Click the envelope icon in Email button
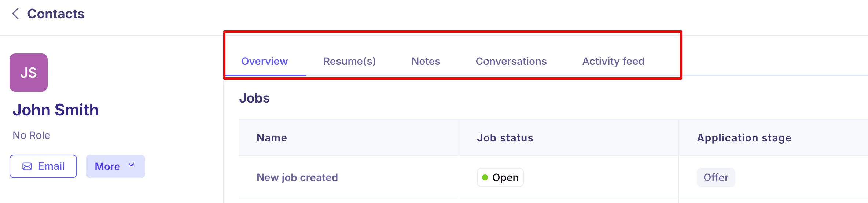This screenshot has height=203, width=868. click(27, 166)
